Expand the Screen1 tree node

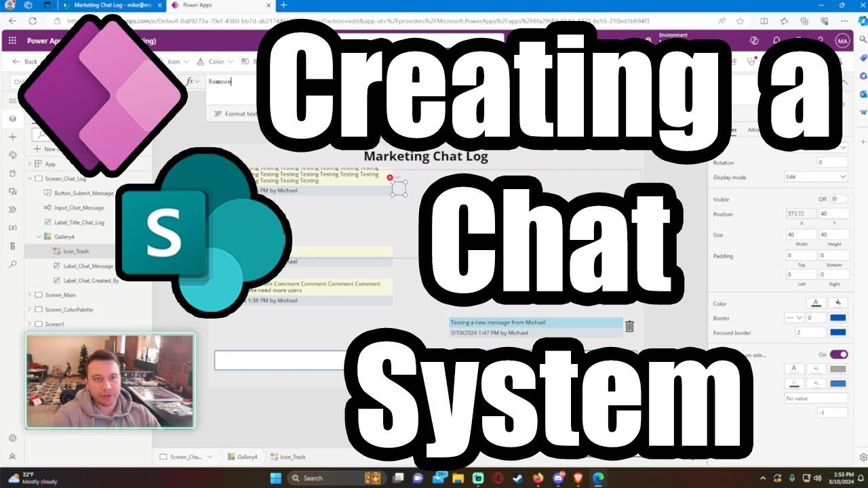coord(29,324)
